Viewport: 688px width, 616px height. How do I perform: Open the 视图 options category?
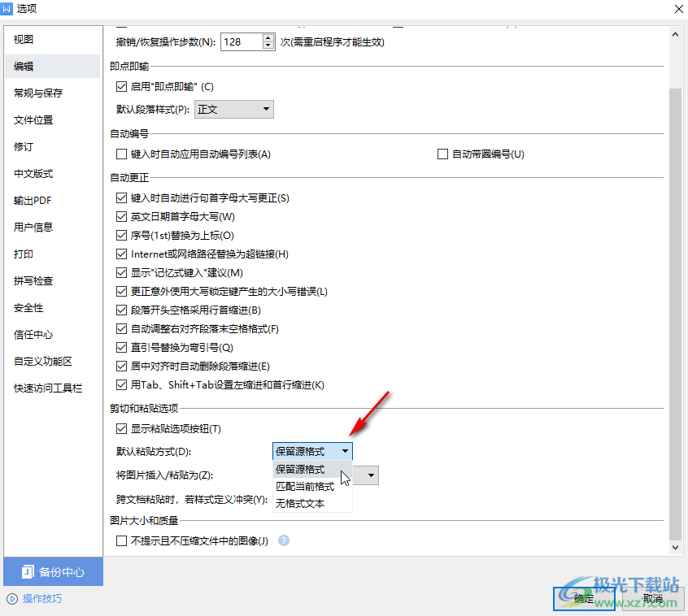[x=53, y=40]
